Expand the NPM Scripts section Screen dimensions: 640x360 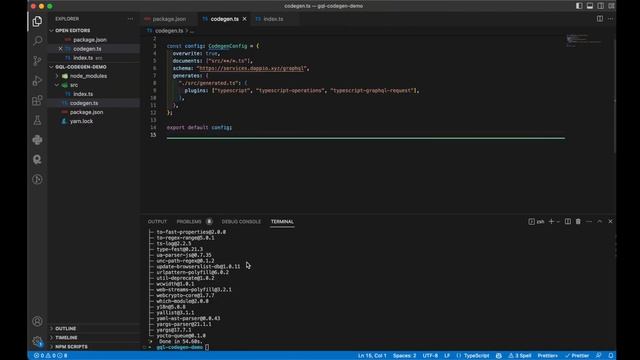tap(71, 347)
